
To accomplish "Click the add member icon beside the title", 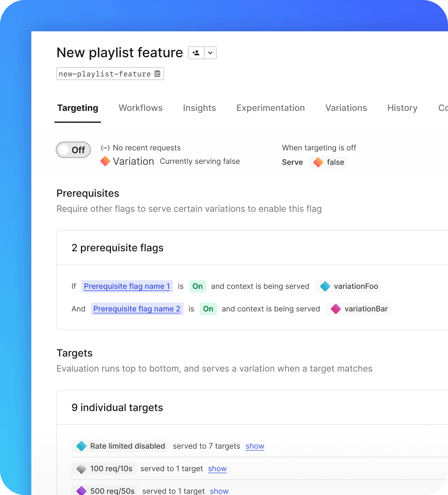I will click(196, 53).
